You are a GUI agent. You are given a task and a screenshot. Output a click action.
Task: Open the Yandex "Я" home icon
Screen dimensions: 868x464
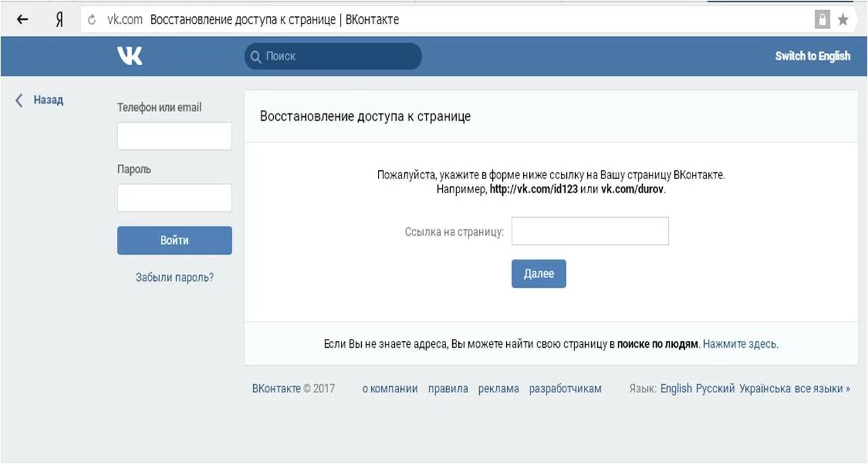click(59, 20)
